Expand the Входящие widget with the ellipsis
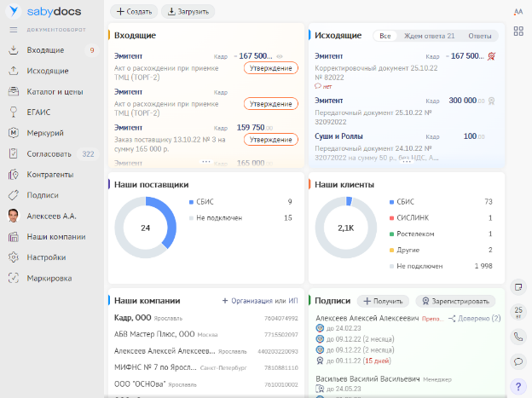Image resolution: width=532 pixels, height=398 pixels. pyautogui.click(x=206, y=162)
